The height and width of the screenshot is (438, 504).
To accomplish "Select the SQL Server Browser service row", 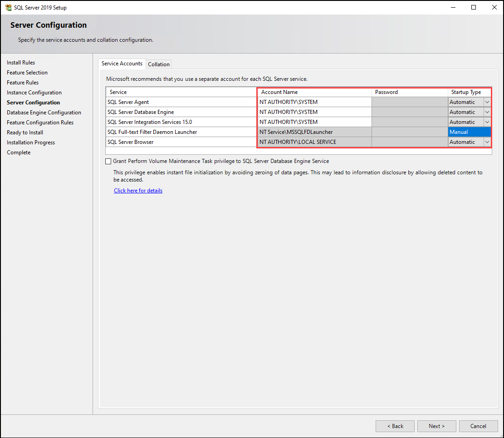I will click(181, 142).
